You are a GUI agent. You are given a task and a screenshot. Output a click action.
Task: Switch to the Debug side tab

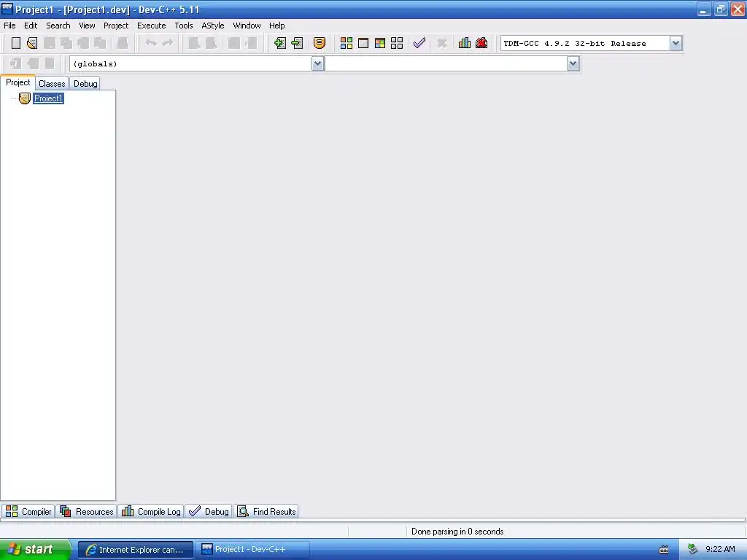coord(85,83)
